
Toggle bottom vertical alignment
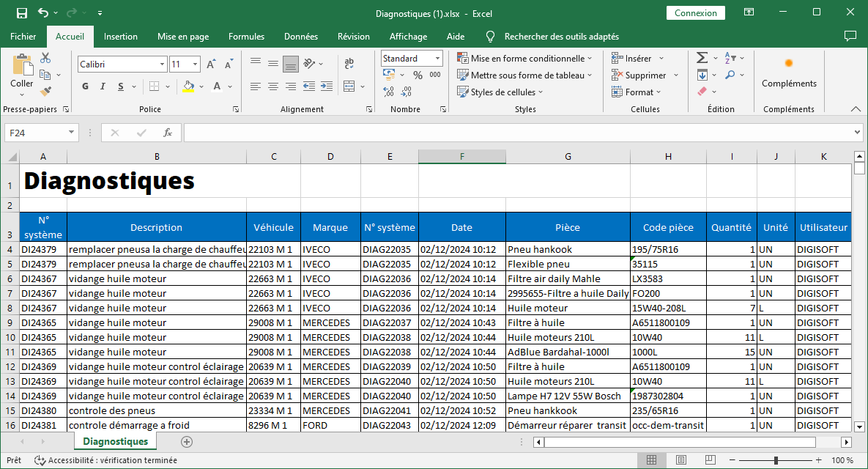[291, 64]
